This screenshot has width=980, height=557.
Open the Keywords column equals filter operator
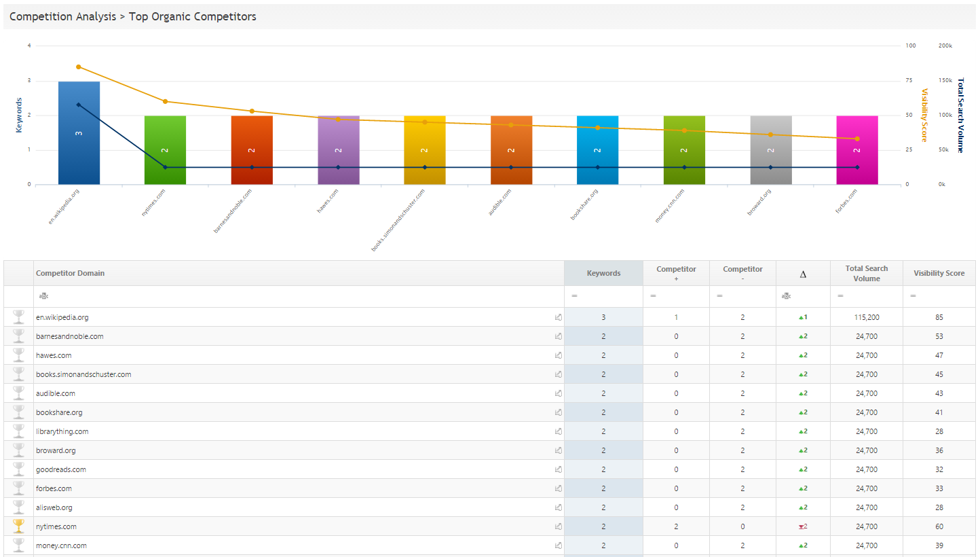pyautogui.click(x=574, y=296)
